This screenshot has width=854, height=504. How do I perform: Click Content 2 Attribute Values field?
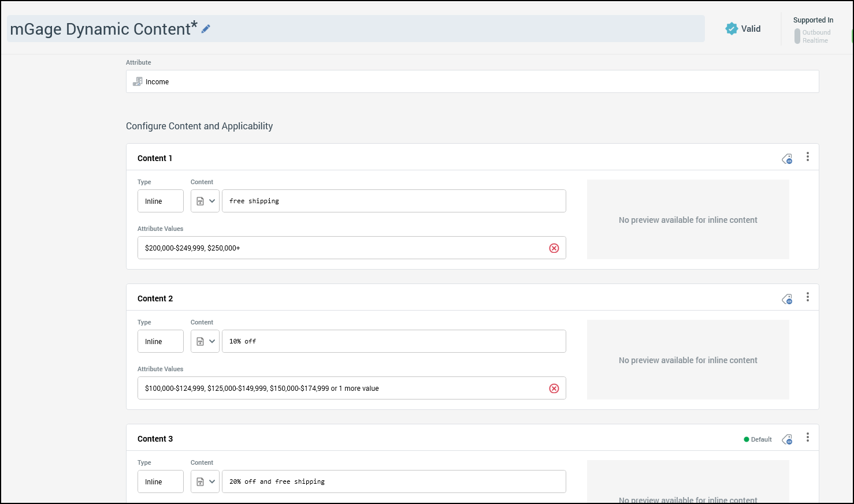[x=341, y=389]
